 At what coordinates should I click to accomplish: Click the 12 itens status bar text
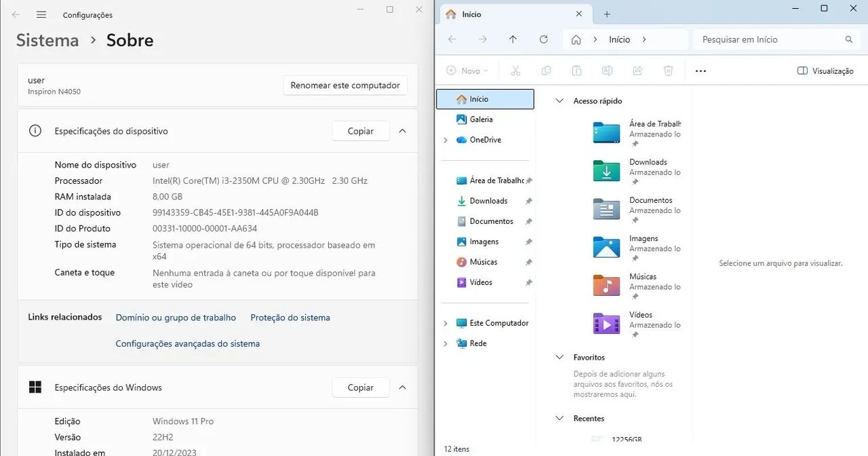pos(456,449)
